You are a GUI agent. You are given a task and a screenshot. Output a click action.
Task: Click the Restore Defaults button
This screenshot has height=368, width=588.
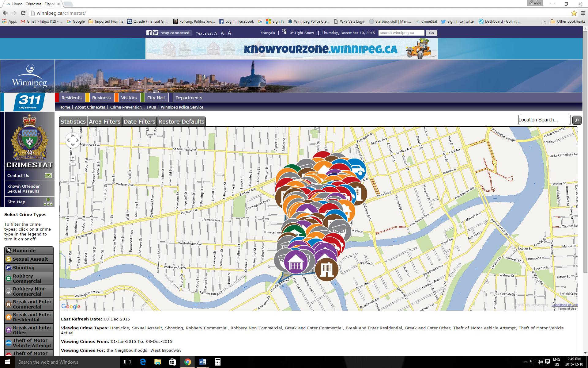pyautogui.click(x=181, y=122)
